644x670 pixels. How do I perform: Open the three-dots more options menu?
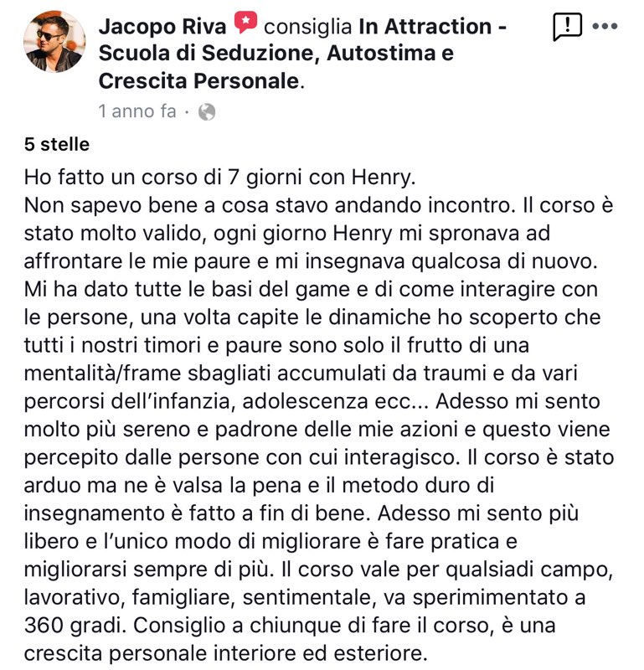[x=605, y=27]
